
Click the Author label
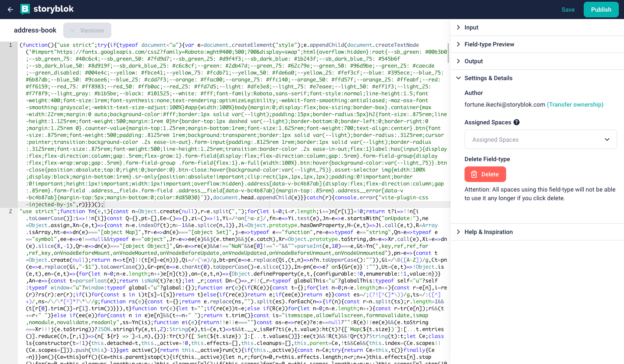point(474,93)
